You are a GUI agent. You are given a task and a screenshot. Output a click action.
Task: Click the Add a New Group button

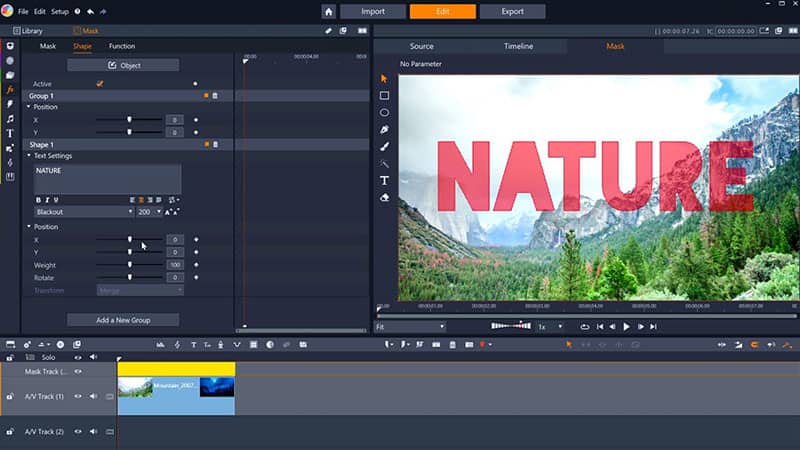click(x=123, y=320)
